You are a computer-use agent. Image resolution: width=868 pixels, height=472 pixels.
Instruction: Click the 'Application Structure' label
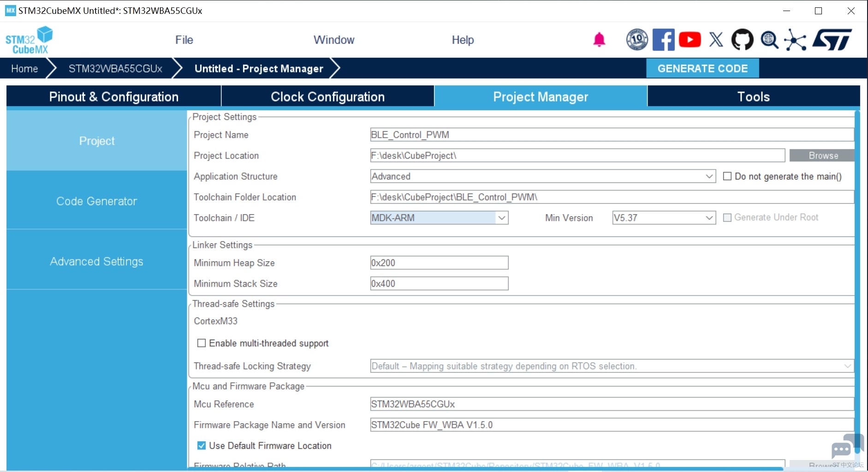pos(235,176)
